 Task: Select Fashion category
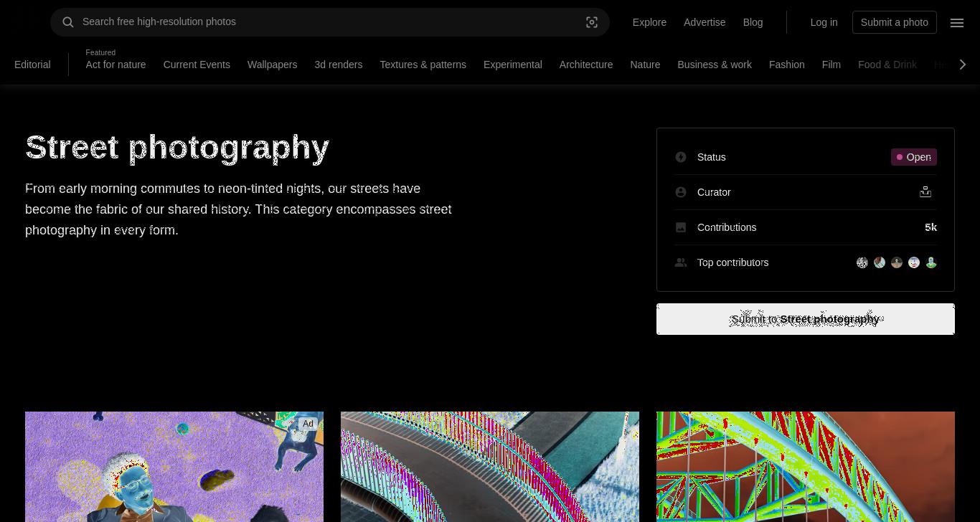coord(786,65)
